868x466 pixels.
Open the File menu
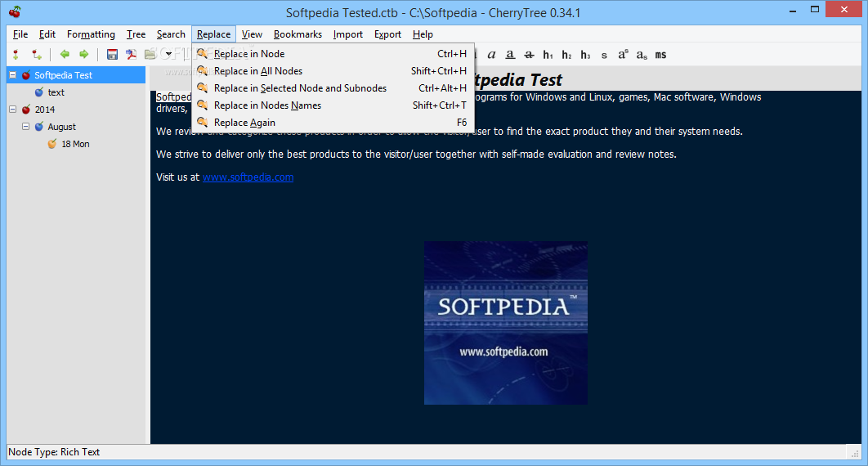pos(20,34)
